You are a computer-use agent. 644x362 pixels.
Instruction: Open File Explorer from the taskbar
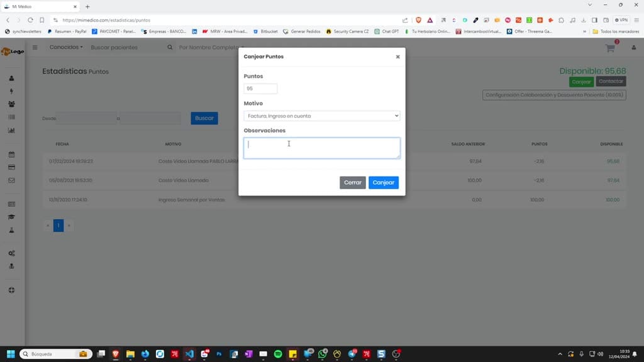click(131, 354)
